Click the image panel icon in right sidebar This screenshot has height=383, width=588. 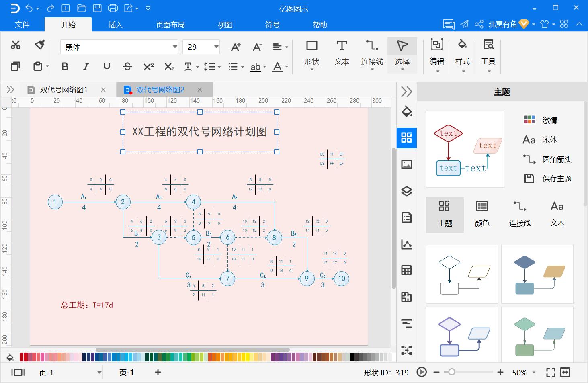click(406, 164)
